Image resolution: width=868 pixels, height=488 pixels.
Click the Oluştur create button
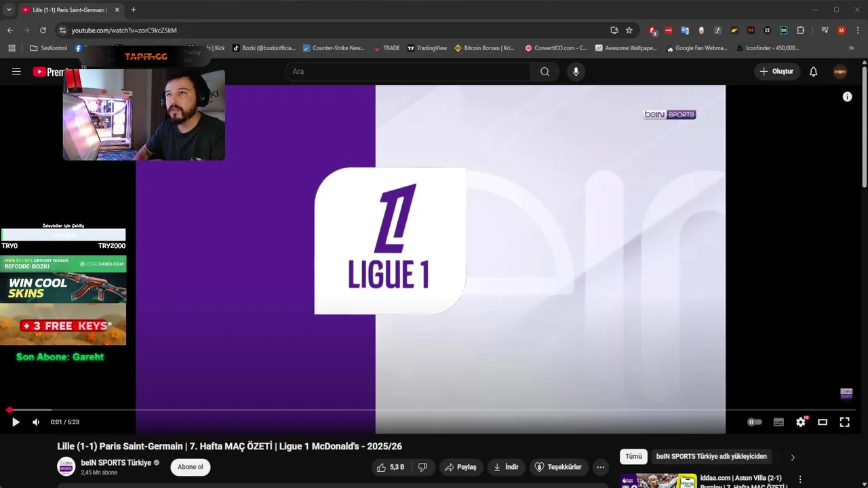[777, 72]
